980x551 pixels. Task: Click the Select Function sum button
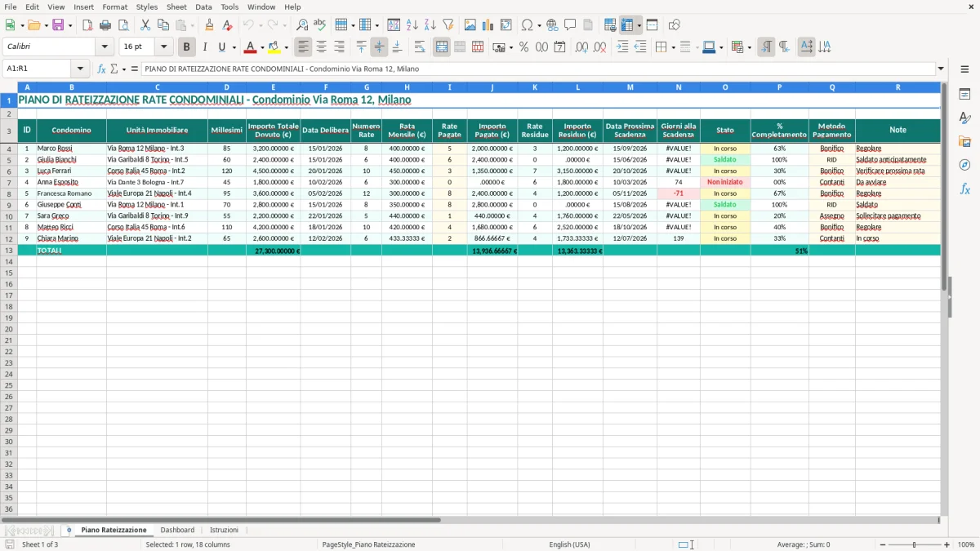click(114, 69)
